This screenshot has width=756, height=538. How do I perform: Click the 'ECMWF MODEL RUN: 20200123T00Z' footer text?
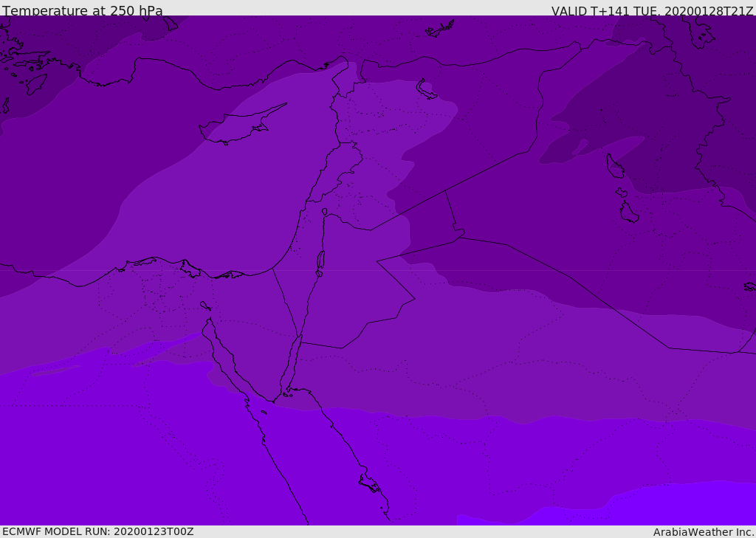98,532
